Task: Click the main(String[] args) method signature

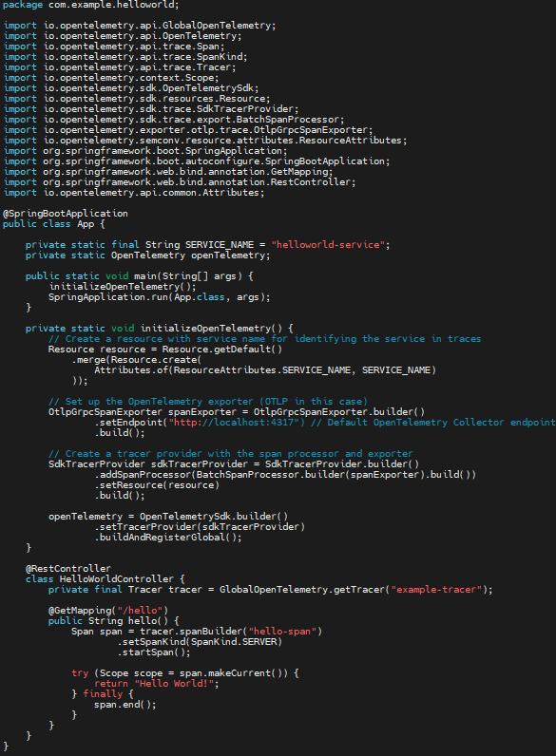Action: 140,276
